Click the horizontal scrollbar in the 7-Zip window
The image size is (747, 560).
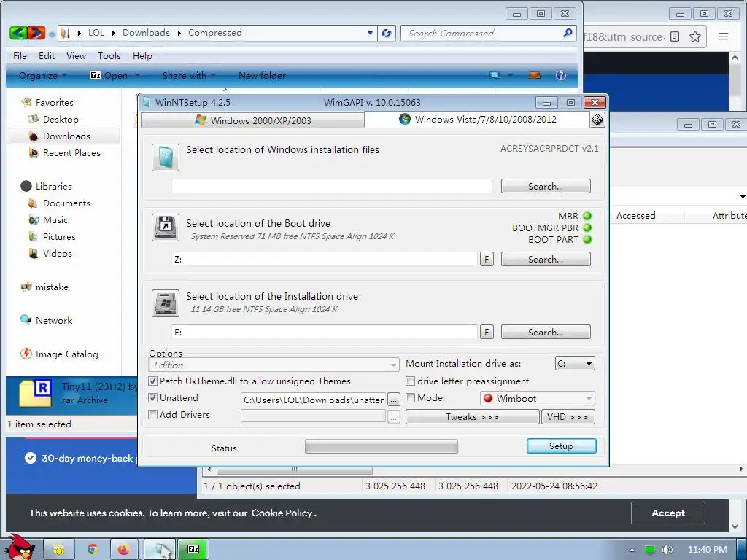(x=294, y=470)
